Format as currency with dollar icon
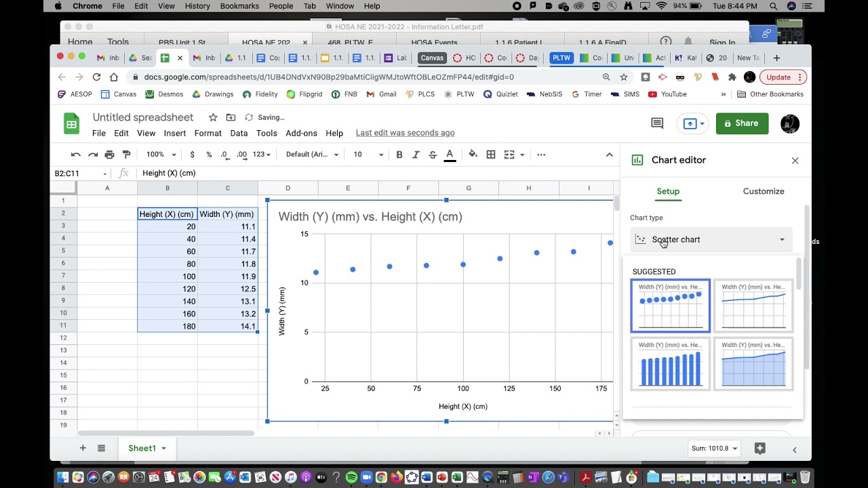Screen dimensions: 868x488 193,155
